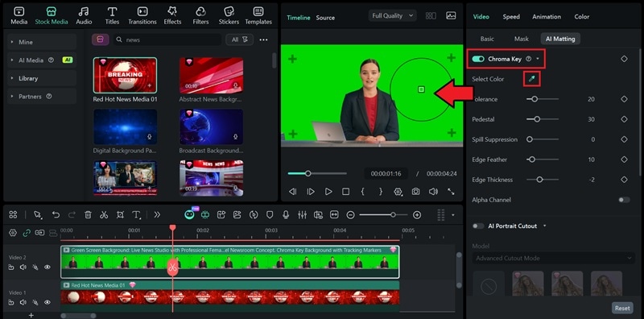The width and height of the screenshot is (644, 319).
Task: Lock the Video 2 track
Action: [11, 267]
